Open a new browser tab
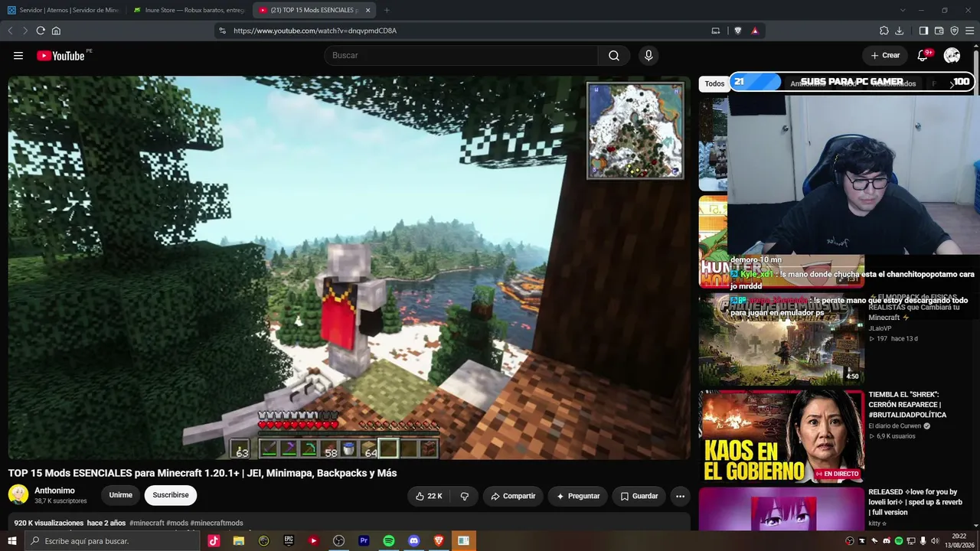The width and height of the screenshot is (980, 551). click(x=387, y=10)
